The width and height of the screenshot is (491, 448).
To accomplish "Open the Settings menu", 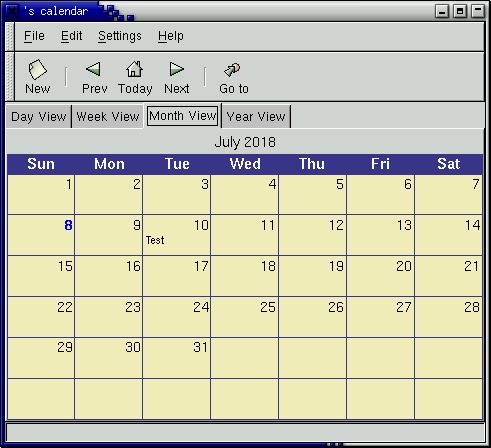I will click(120, 36).
